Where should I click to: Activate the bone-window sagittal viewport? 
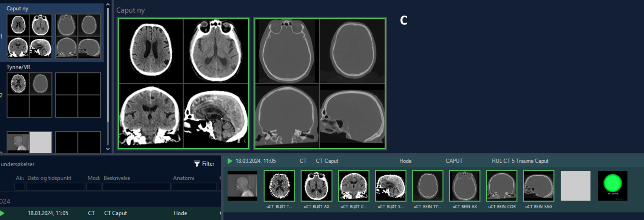pos(353,116)
